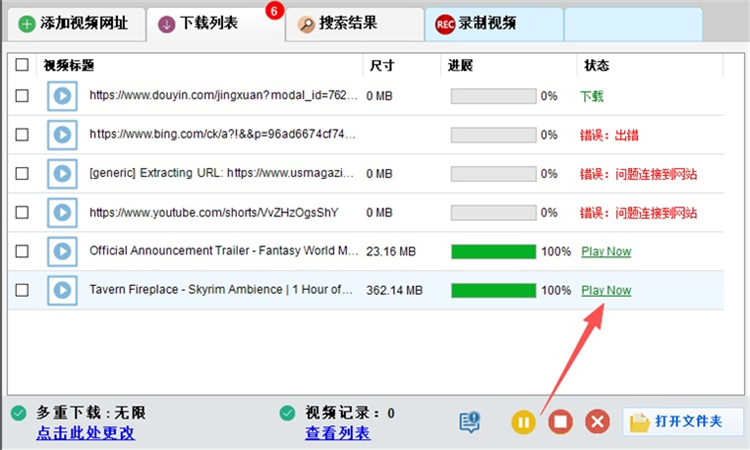The height and width of the screenshot is (450, 750).
Task: Click Play Now for Tavern Fireplace video
Action: [x=606, y=290]
